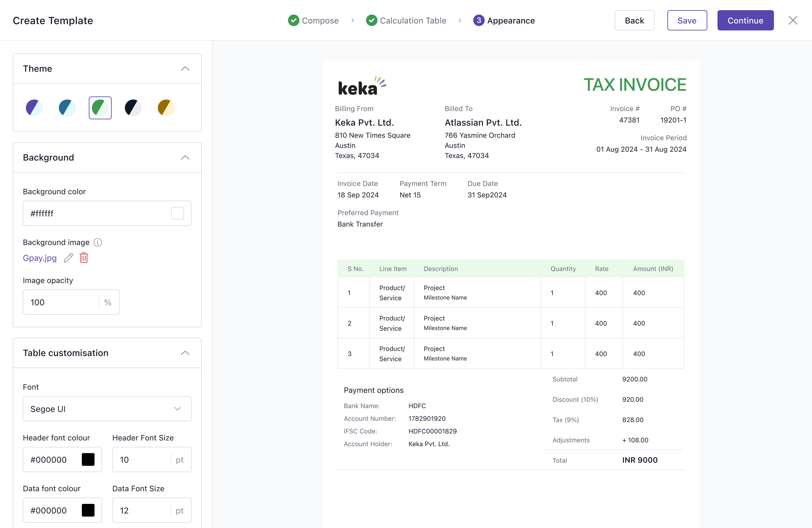
Task: Click the Keka logo in invoice preview
Action: pyautogui.click(x=362, y=86)
